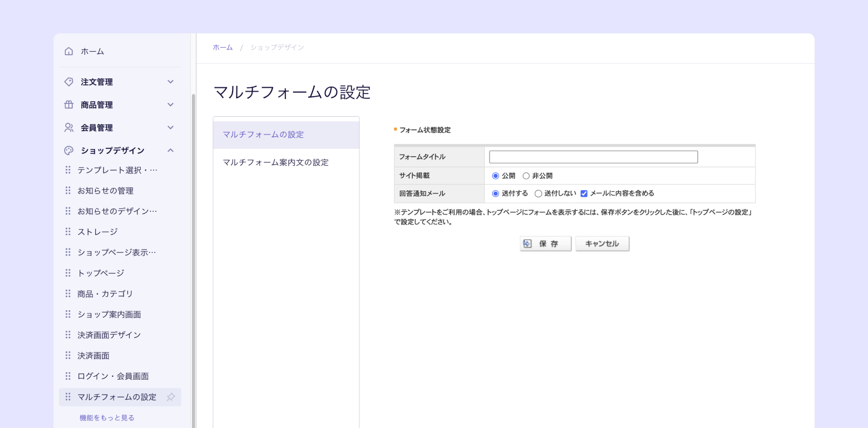Click the フォームタイトル input field
This screenshot has width=868, height=428.
[x=593, y=157]
